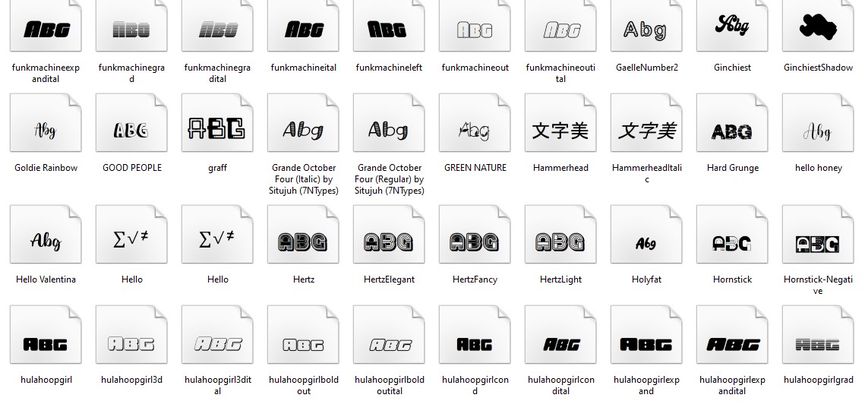Open the graff font file
Image resolution: width=868 pixels, height=401 pixels.
[217, 130]
